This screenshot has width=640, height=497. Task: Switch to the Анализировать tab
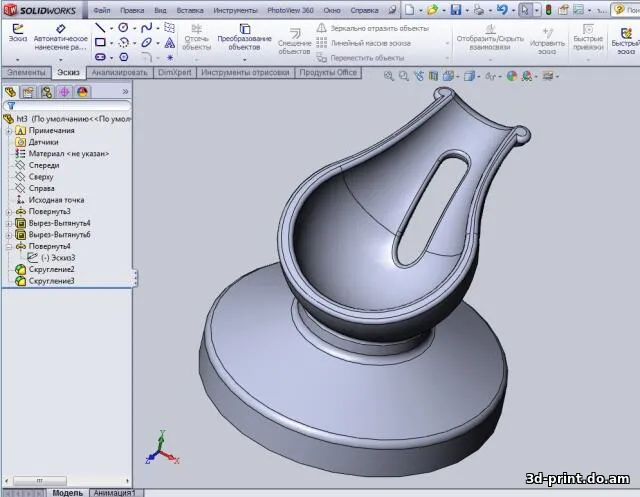click(119, 73)
